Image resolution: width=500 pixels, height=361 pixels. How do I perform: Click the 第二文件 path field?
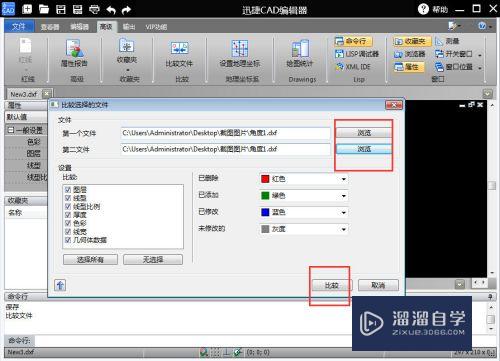(225, 149)
